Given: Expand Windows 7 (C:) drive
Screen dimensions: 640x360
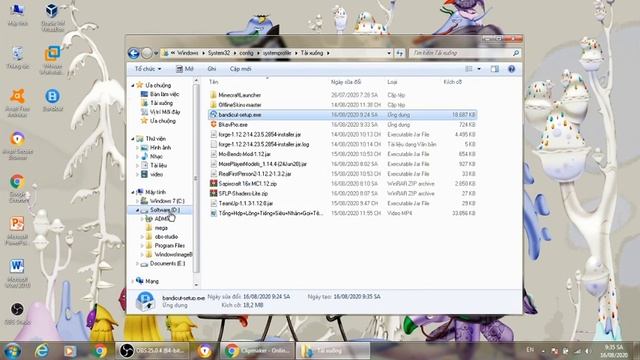Looking at the screenshot, I should (138, 201).
